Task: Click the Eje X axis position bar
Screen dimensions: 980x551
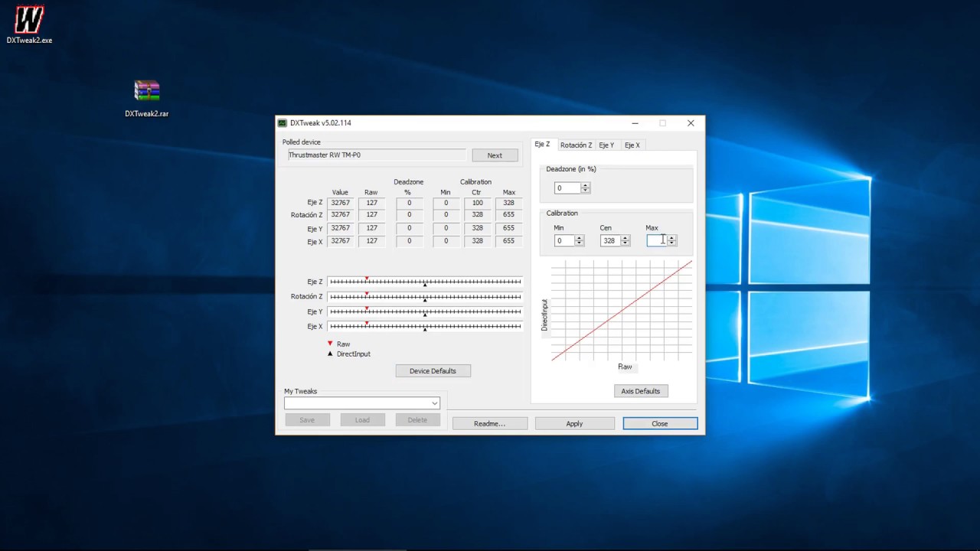Action: click(x=425, y=327)
